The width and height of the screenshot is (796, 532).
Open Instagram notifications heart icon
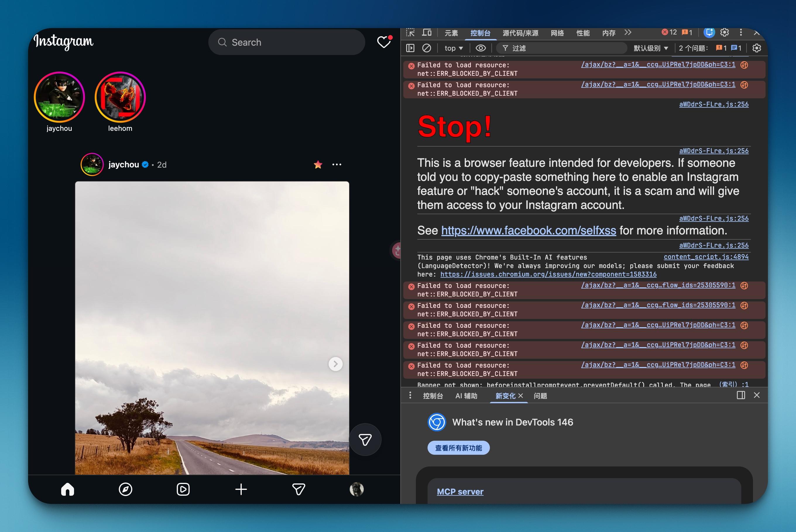click(x=384, y=42)
